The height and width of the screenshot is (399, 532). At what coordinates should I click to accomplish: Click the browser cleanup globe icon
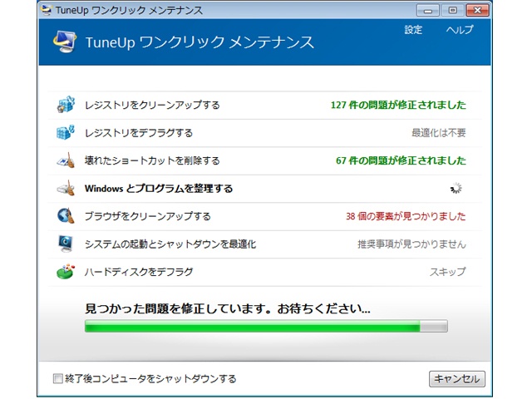click(66, 216)
